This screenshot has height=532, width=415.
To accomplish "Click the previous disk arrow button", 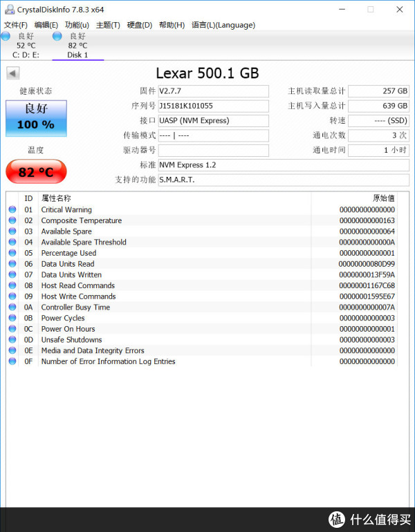I will (x=13, y=73).
